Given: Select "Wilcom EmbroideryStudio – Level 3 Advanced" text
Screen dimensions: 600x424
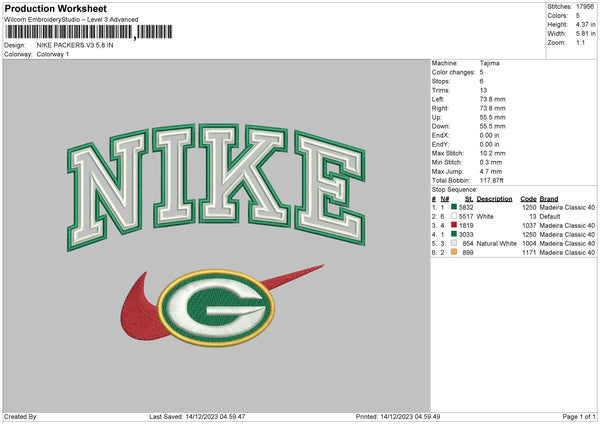Looking at the screenshot, I should [71, 20].
